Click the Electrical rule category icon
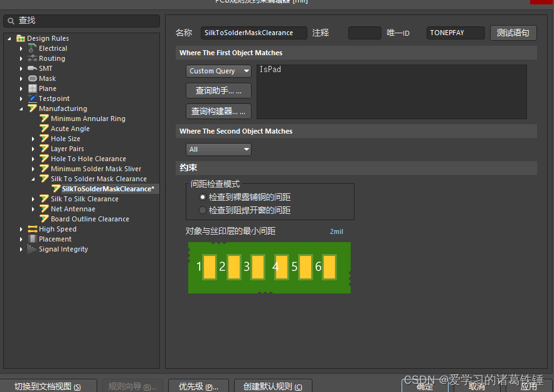 coord(33,48)
